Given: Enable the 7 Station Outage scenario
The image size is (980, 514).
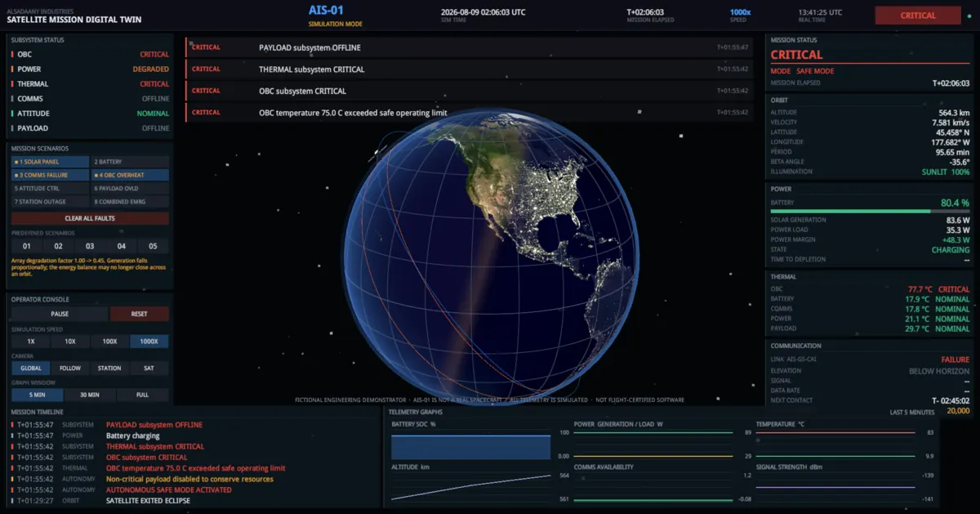Looking at the screenshot, I should point(51,201).
